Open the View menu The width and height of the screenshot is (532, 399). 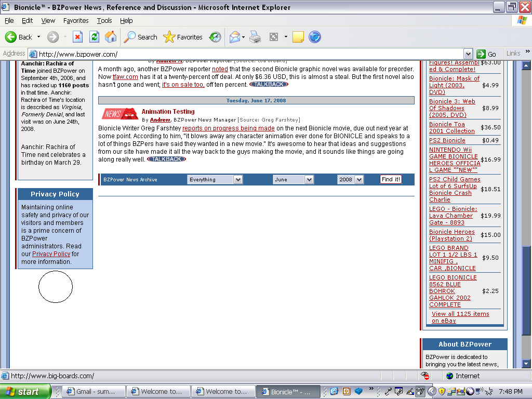point(48,21)
